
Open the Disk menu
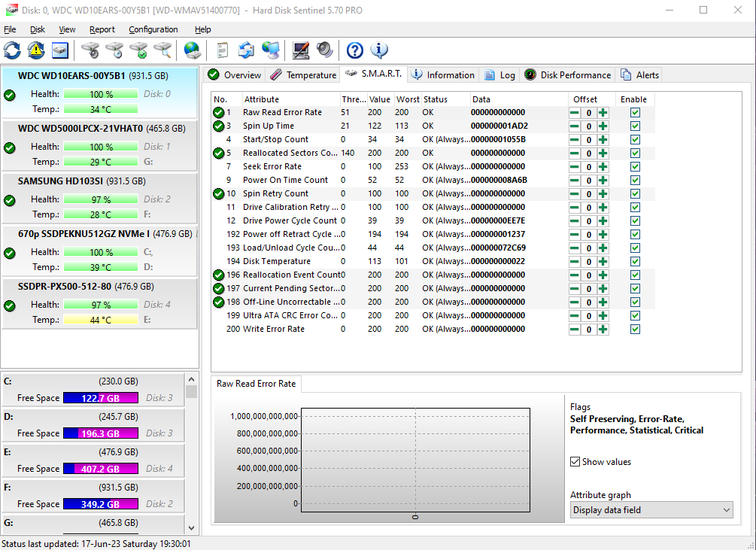[37, 29]
